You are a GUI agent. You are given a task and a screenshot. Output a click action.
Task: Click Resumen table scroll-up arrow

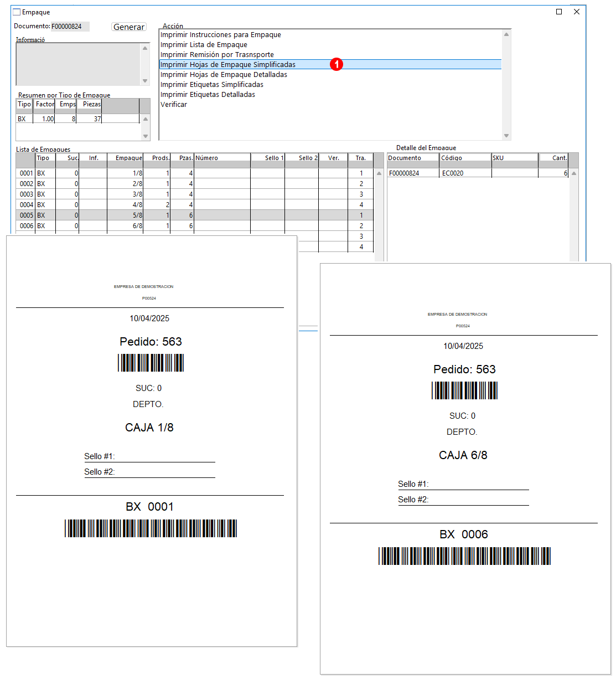coord(146,119)
